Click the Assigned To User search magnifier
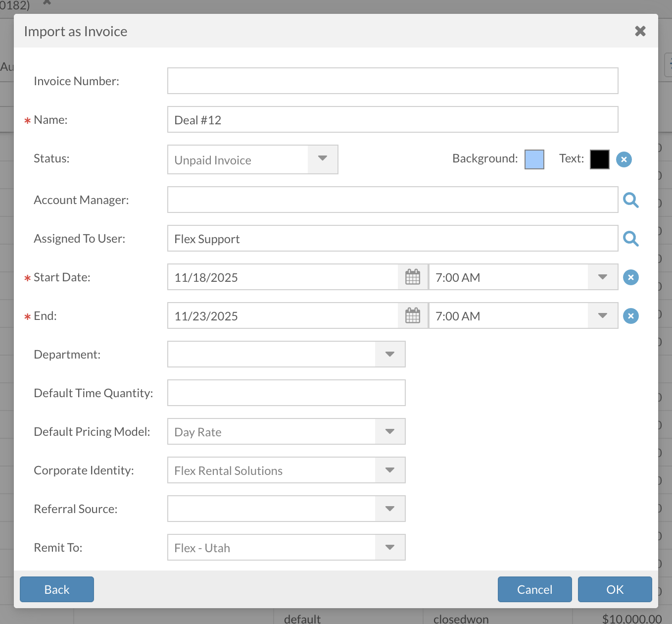The image size is (672, 624). coord(630,239)
